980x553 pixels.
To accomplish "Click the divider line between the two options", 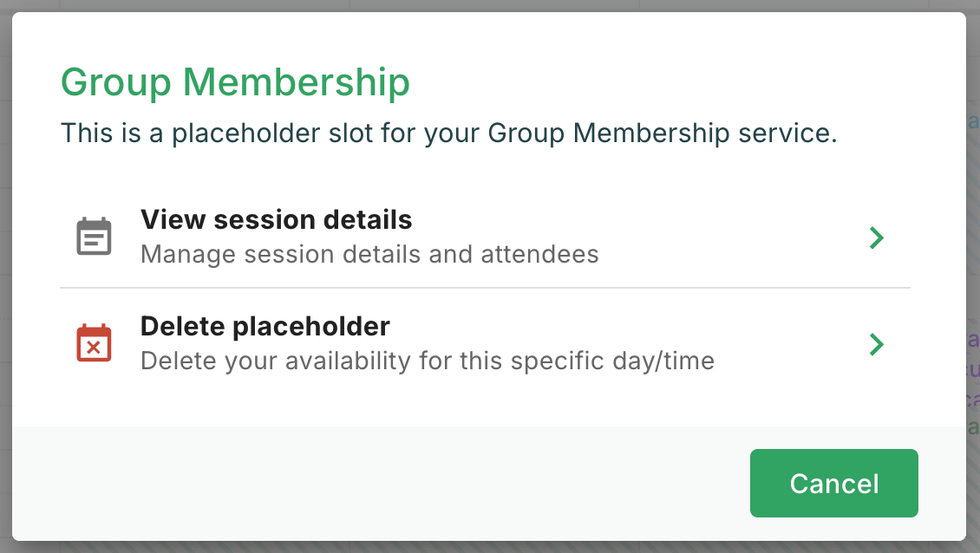I will (x=485, y=288).
